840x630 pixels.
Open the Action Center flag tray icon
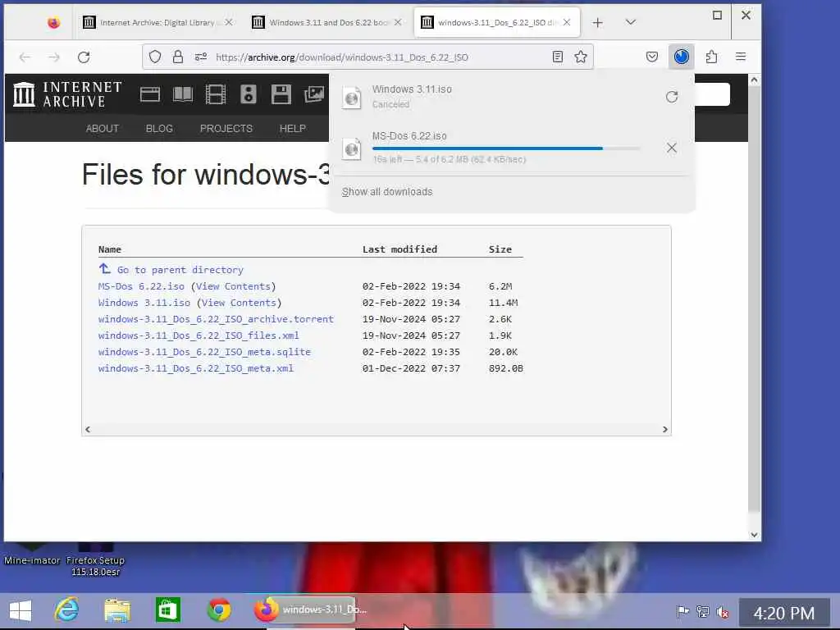(x=682, y=611)
